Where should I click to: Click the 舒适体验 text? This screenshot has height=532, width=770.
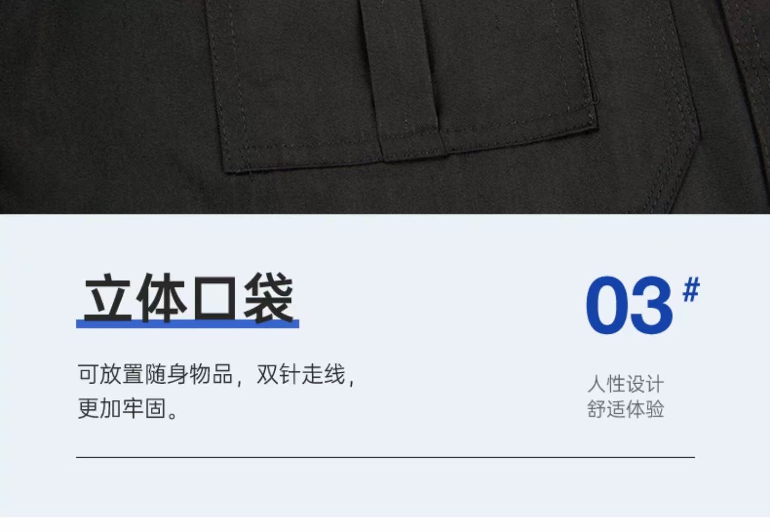pos(626,409)
